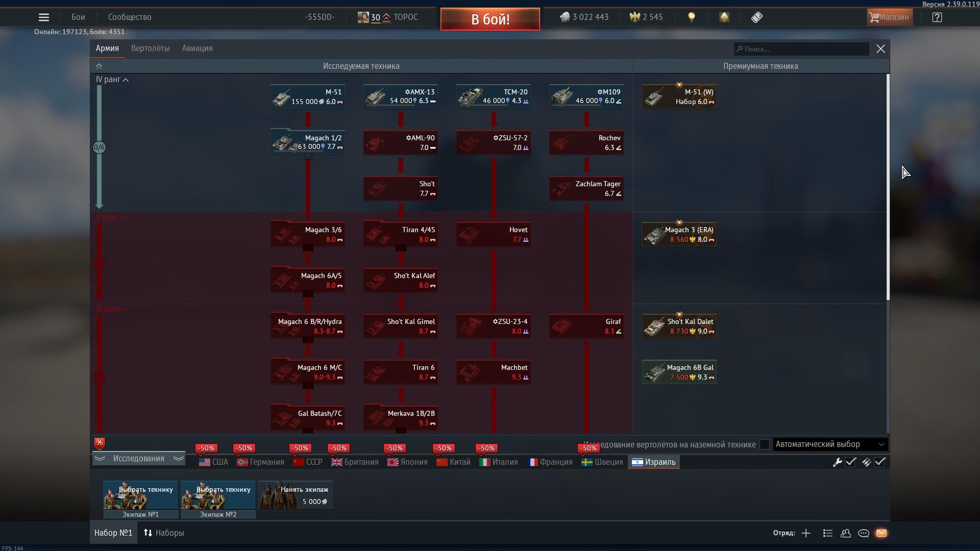The image size is (980, 551).
Task: Expand the Magach 3/6 vehicle group
Action: coord(308,248)
